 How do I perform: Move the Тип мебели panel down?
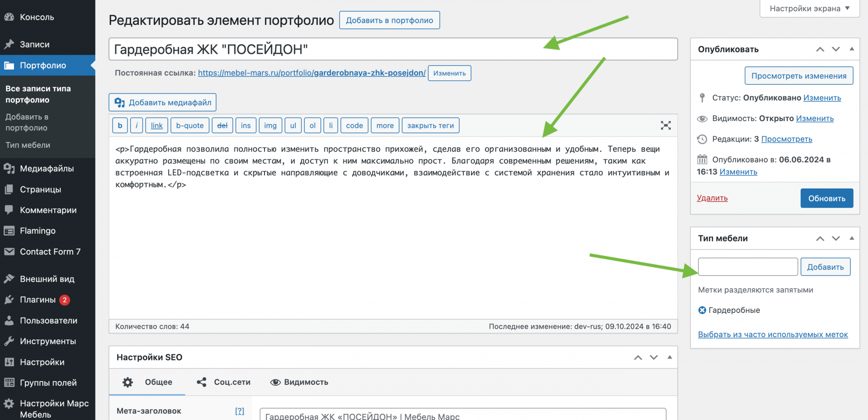pos(836,238)
